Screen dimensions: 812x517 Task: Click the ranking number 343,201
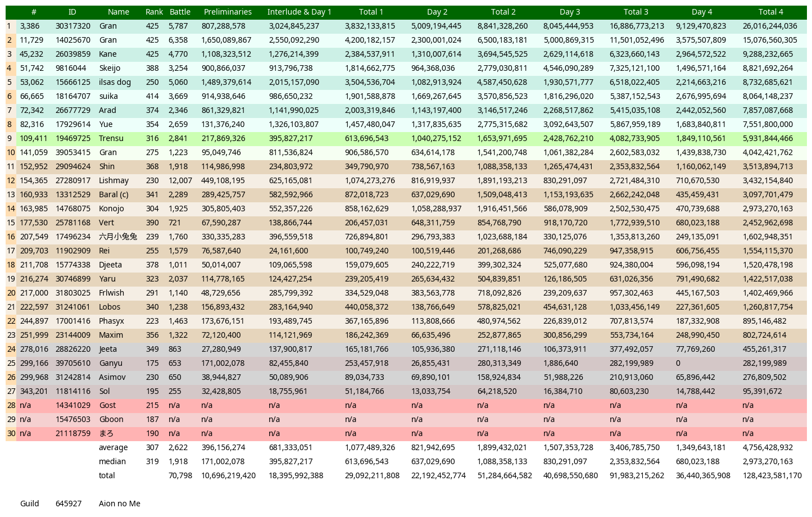pyautogui.click(x=34, y=391)
